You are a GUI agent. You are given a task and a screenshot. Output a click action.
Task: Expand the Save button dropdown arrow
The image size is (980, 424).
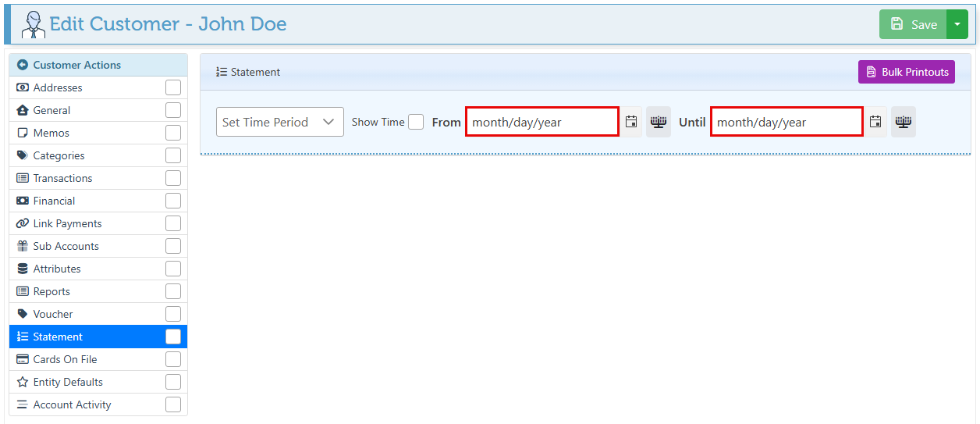pos(957,24)
